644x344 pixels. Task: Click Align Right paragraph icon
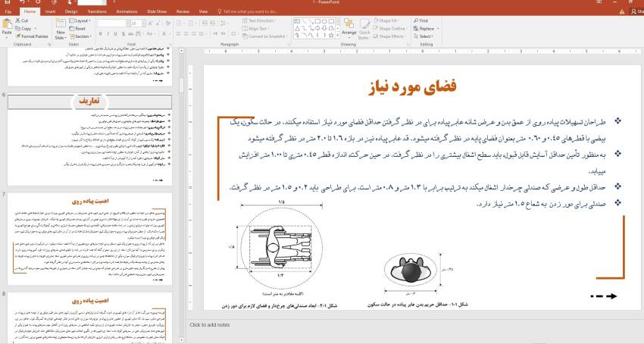click(193, 33)
